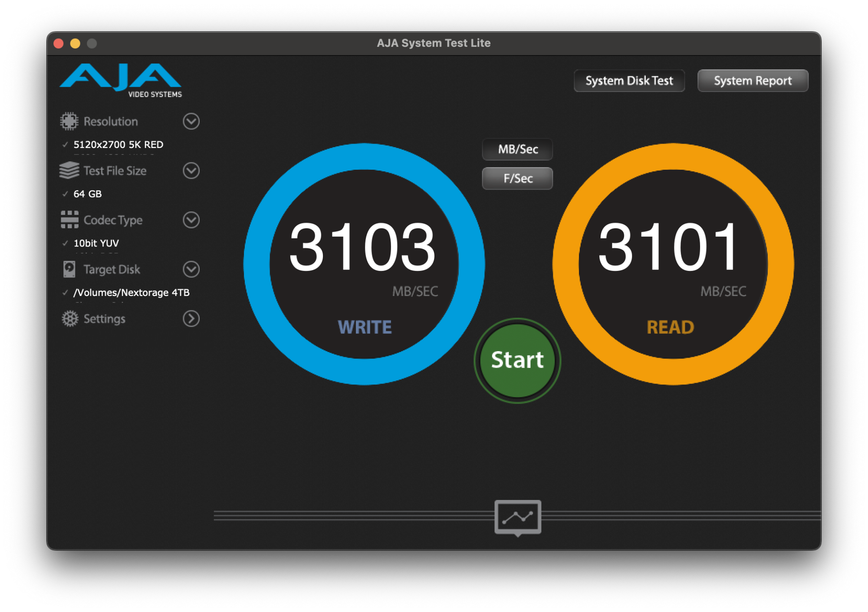Switch units to F/Sec
The height and width of the screenshot is (612, 868).
[x=517, y=178]
